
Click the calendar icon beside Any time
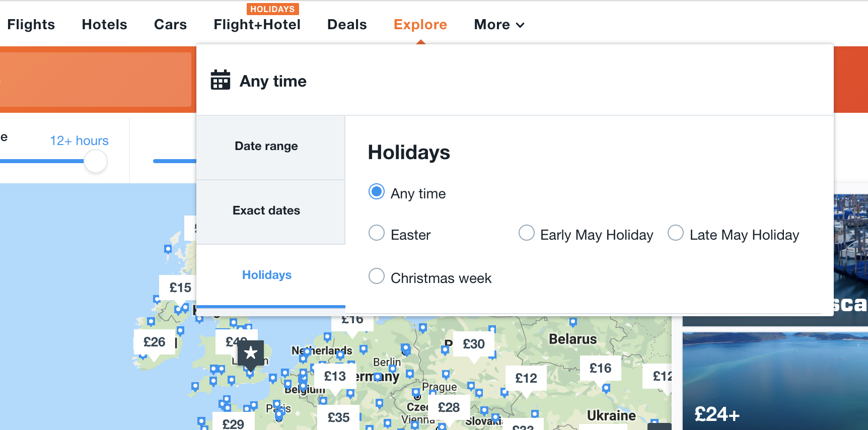[220, 81]
